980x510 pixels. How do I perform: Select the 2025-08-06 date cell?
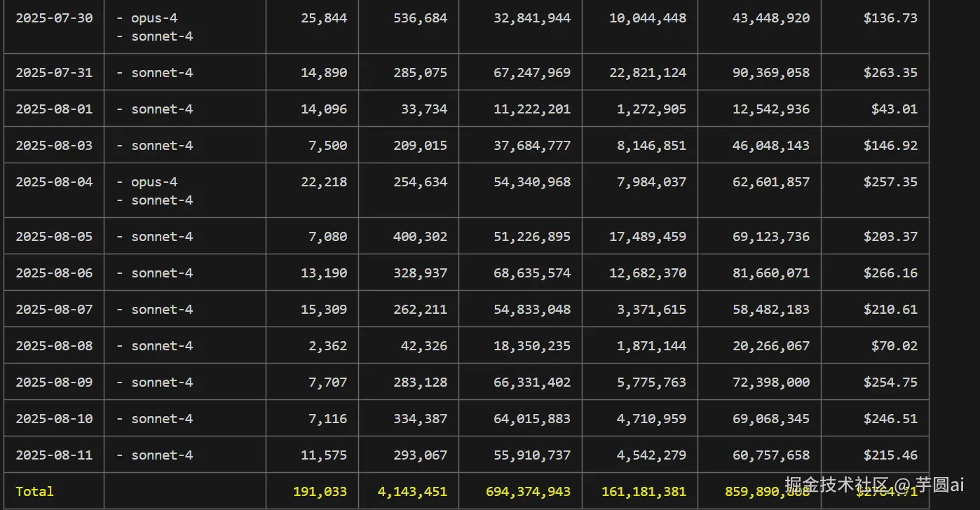[x=54, y=273]
